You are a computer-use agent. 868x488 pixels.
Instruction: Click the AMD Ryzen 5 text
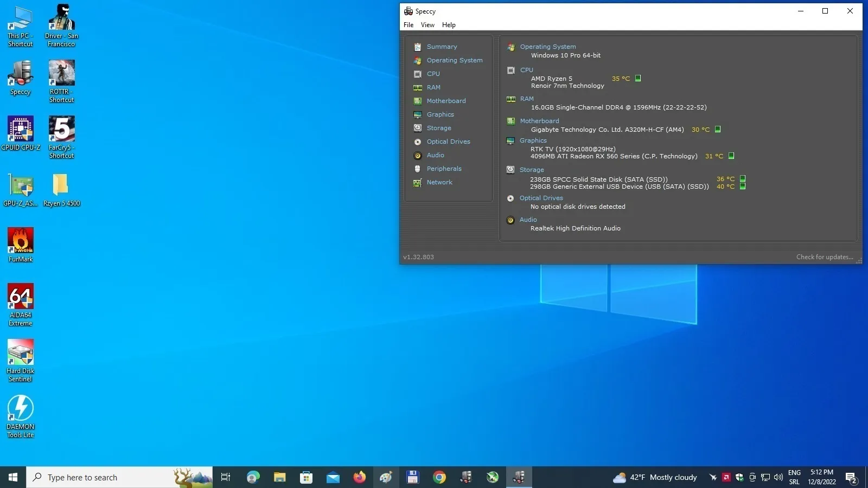(552, 79)
